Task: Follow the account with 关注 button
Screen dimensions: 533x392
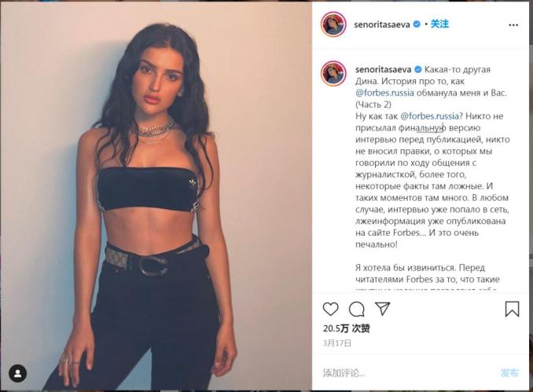Action: 439,24
